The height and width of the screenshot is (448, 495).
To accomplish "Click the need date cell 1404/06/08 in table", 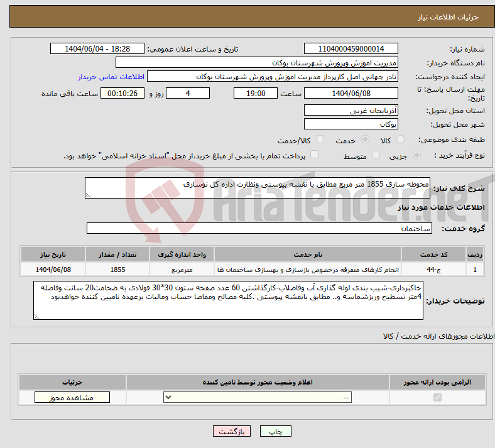I will 53,270.
